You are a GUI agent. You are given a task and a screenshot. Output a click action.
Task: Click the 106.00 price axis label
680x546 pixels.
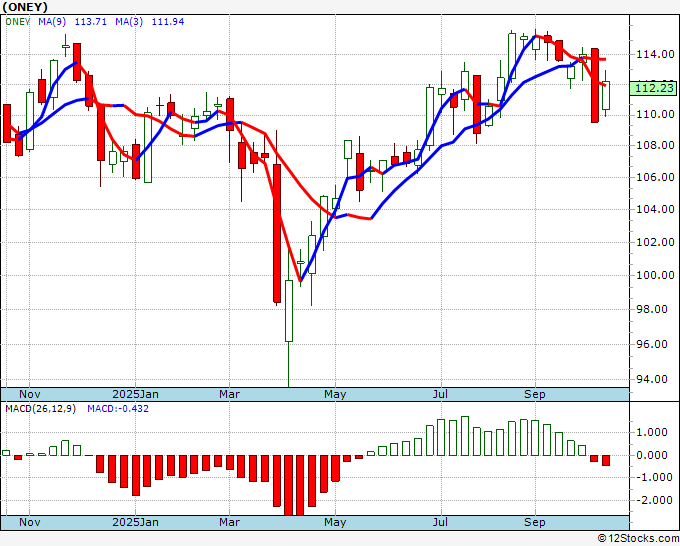655,177
